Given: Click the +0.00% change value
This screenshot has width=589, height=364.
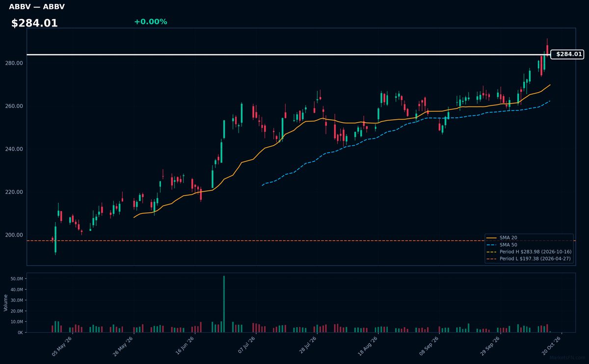Looking at the screenshot, I should [150, 22].
